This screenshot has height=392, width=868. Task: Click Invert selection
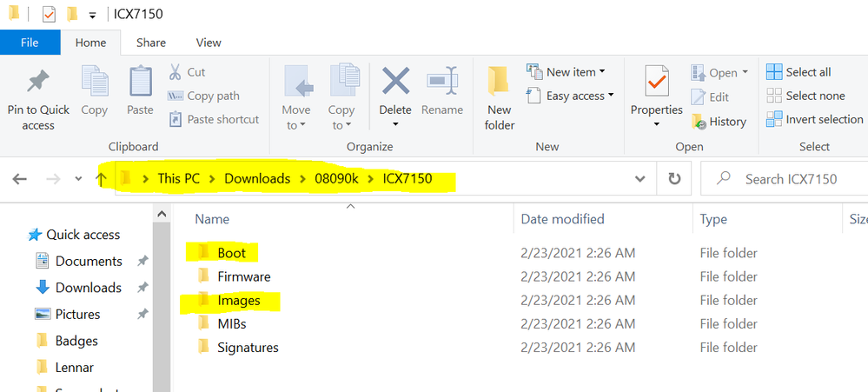815,119
